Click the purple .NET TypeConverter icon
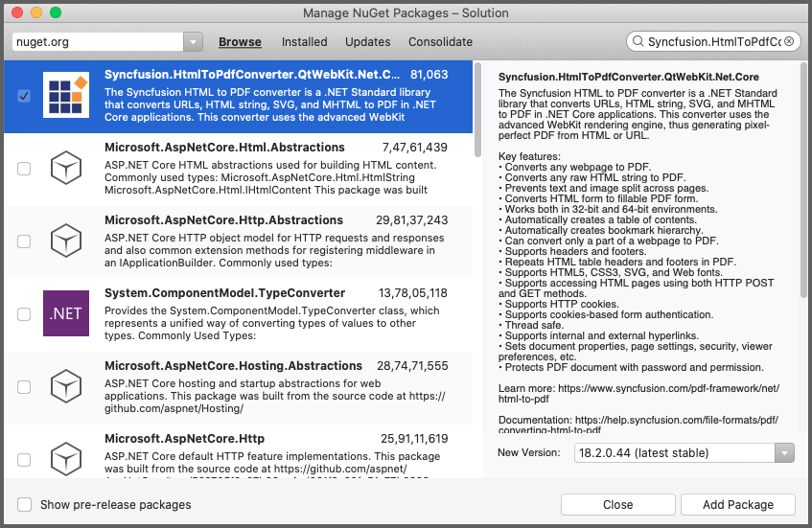 [x=66, y=313]
